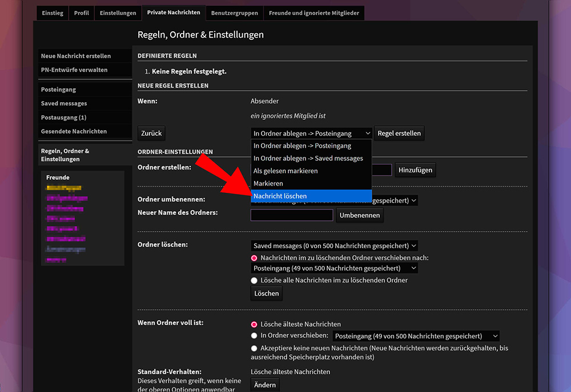Open the 'Ordner löschen' Saved messages dropdown
The height and width of the screenshot is (392, 571).
pyautogui.click(x=335, y=246)
